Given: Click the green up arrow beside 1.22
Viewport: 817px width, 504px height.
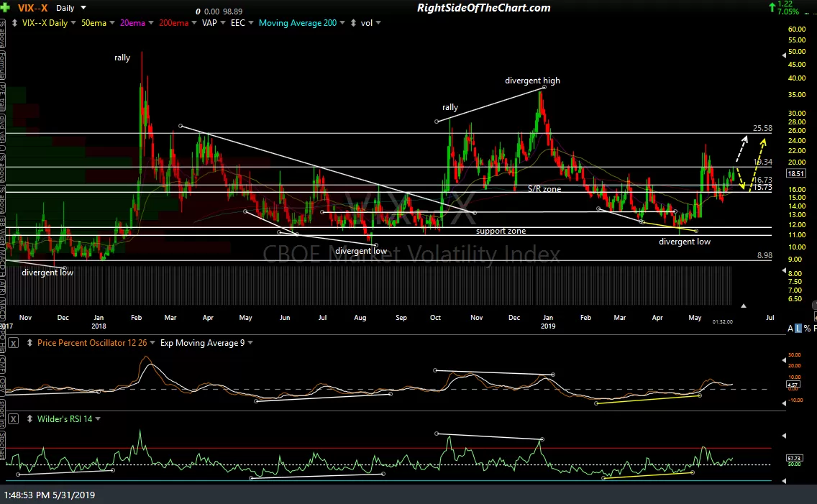Looking at the screenshot, I should coord(772,7).
